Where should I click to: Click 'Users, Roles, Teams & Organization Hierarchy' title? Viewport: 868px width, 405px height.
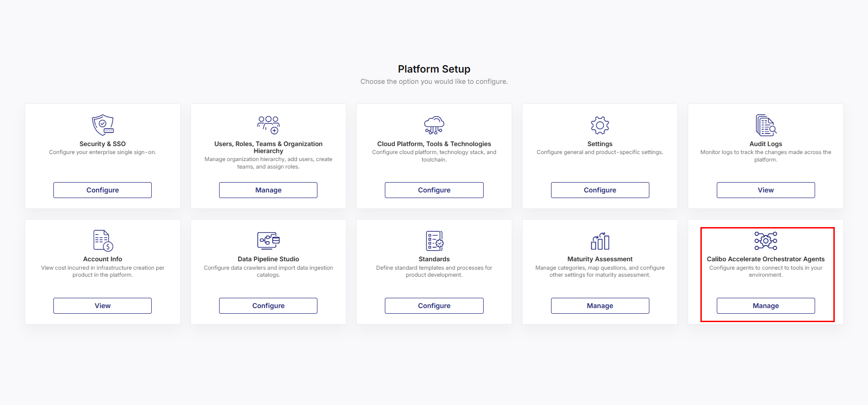(268, 147)
